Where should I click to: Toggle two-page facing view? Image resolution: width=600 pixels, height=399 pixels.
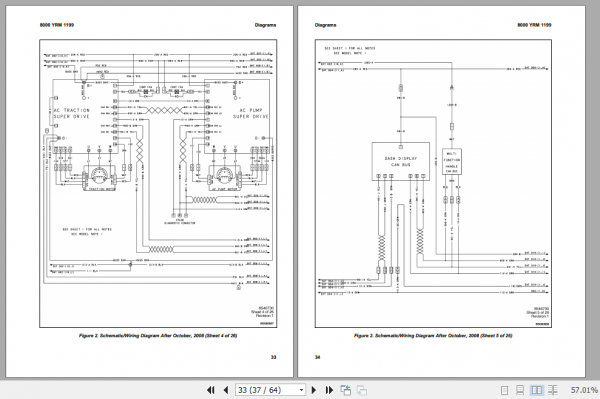536,390
